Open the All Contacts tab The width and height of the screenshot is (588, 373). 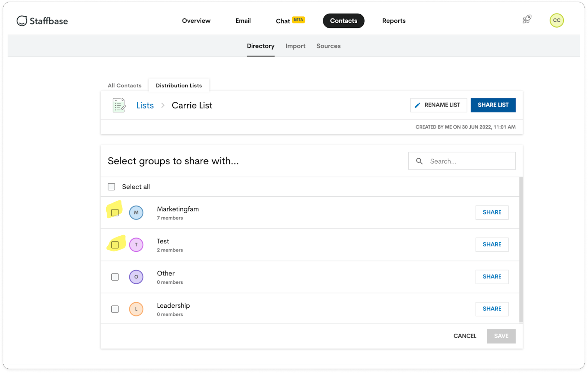coord(125,86)
